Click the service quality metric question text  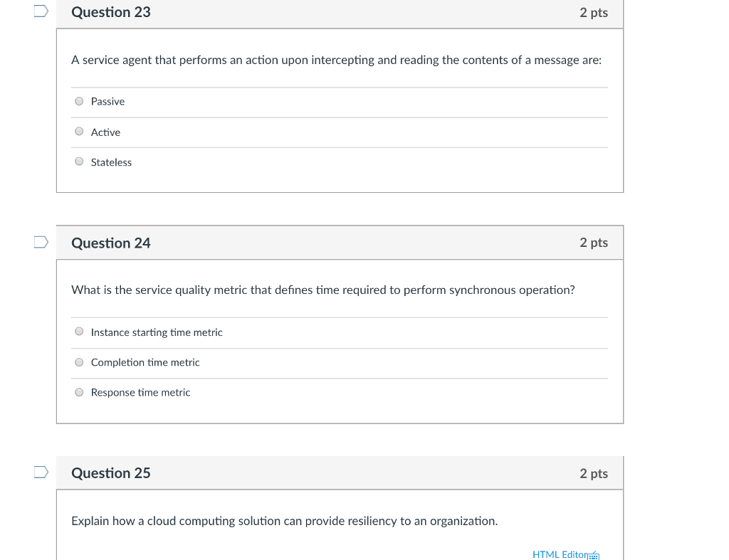(x=322, y=290)
